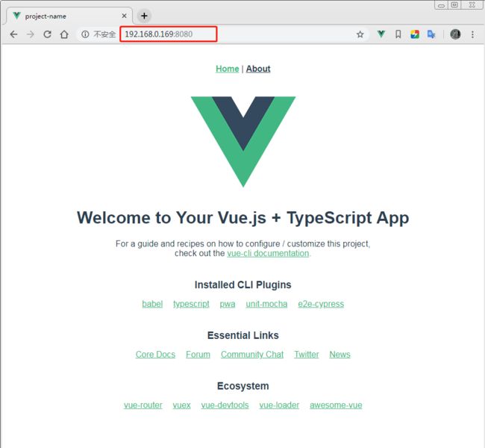The height and width of the screenshot is (448, 485).
Task: Click the Ecosystem heading
Action: [242, 386]
